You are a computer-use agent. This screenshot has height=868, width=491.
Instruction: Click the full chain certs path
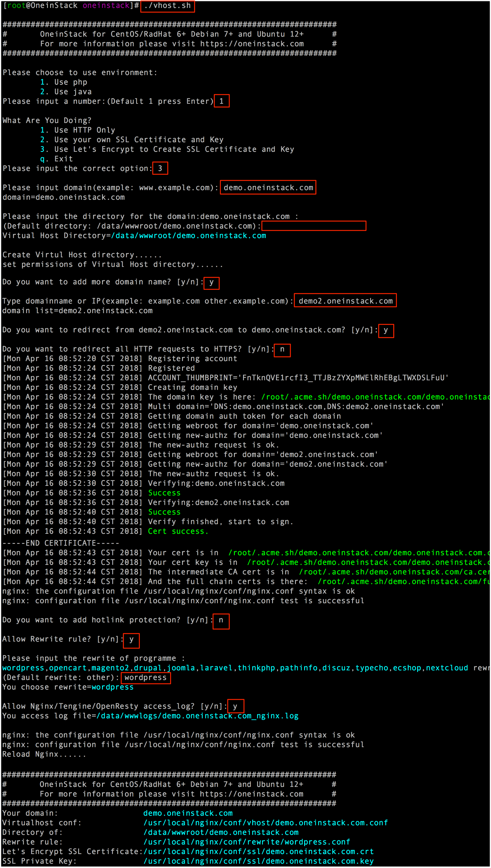[x=404, y=582]
